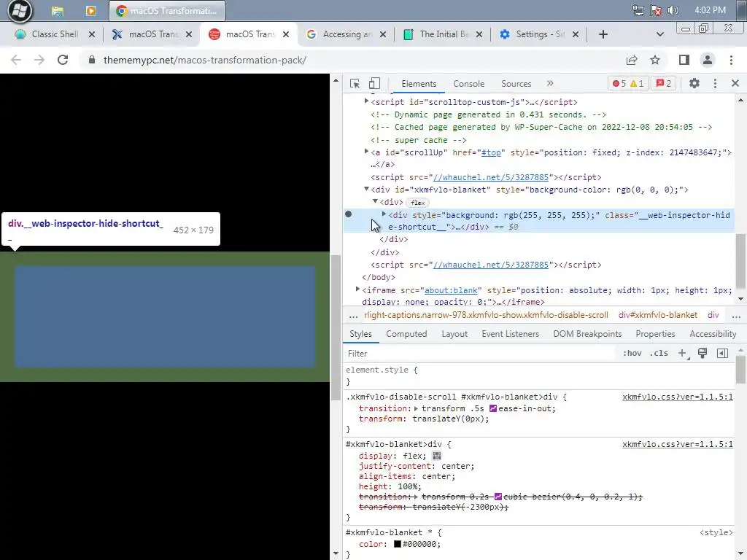The image size is (747, 560).
Task: Follow the #top href link
Action: click(x=491, y=152)
